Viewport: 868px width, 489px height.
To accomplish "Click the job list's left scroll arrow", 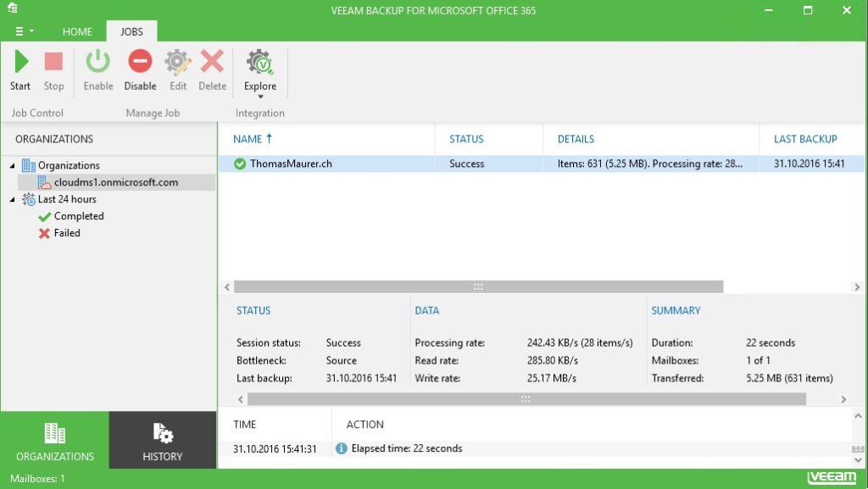I will (227, 287).
